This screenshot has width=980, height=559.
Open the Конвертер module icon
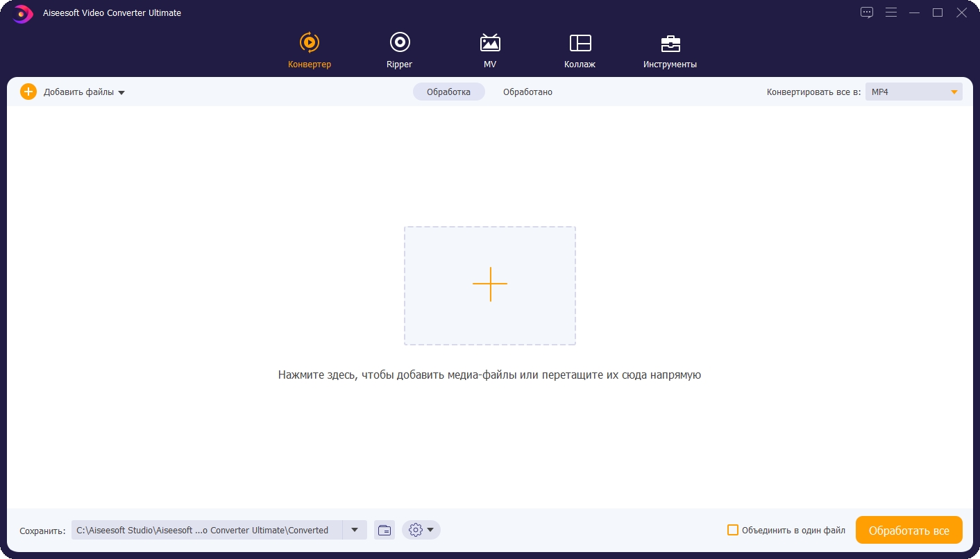[310, 43]
